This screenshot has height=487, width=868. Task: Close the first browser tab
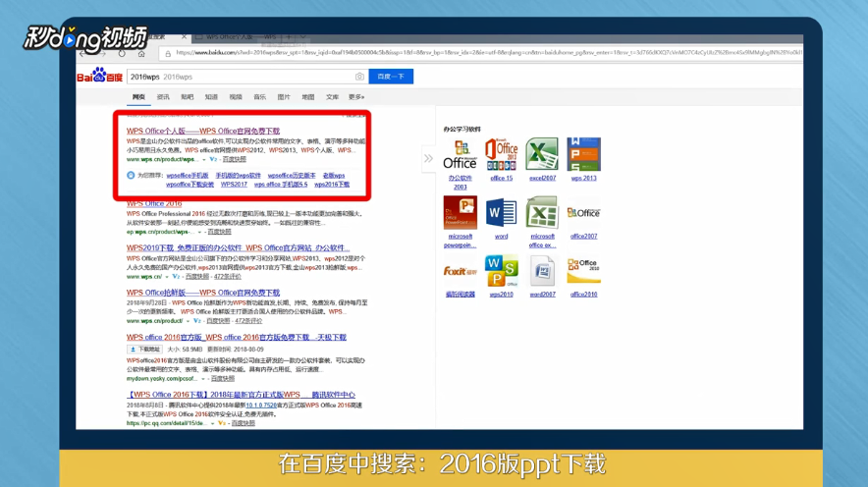(x=185, y=37)
